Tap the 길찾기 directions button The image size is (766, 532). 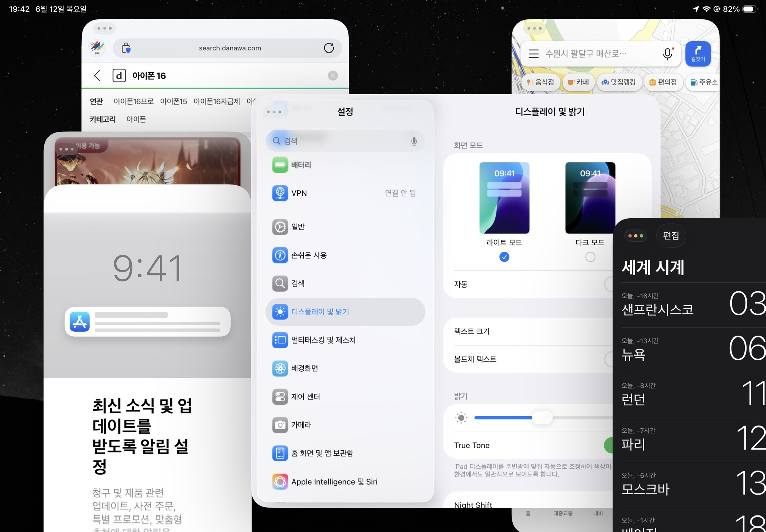698,54
